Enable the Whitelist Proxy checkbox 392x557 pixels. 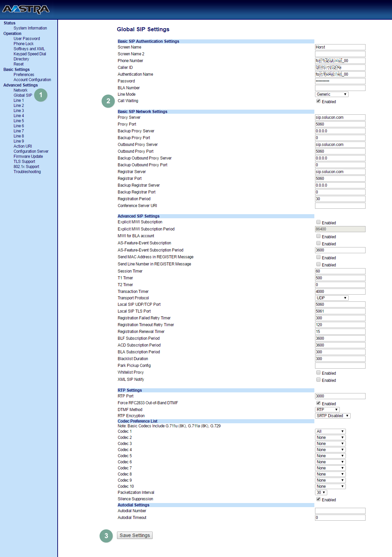click(x=318, y=373)
